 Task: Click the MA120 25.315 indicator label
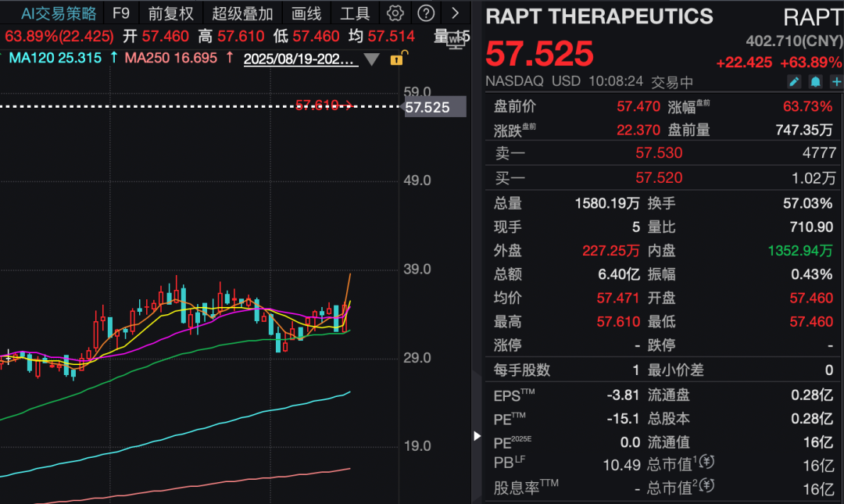pyautogui.click(x=55, y=58)
